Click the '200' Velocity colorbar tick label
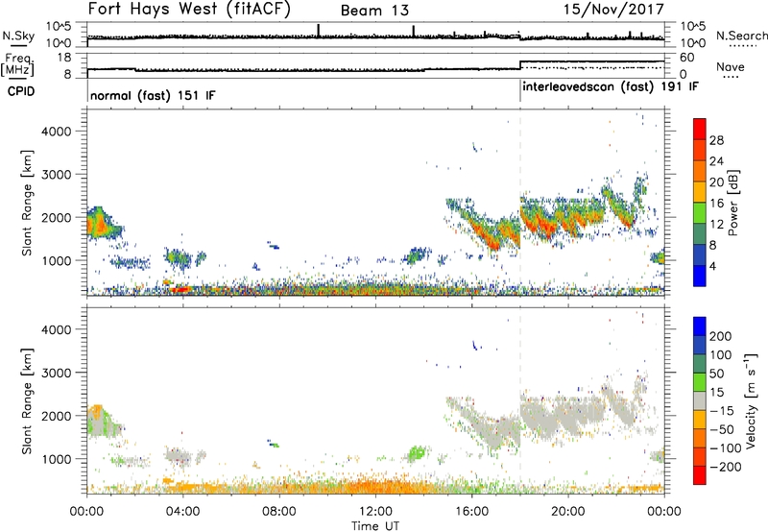This screenshot has height=532, width=768. pyautogui.click(x=721, y=336)
